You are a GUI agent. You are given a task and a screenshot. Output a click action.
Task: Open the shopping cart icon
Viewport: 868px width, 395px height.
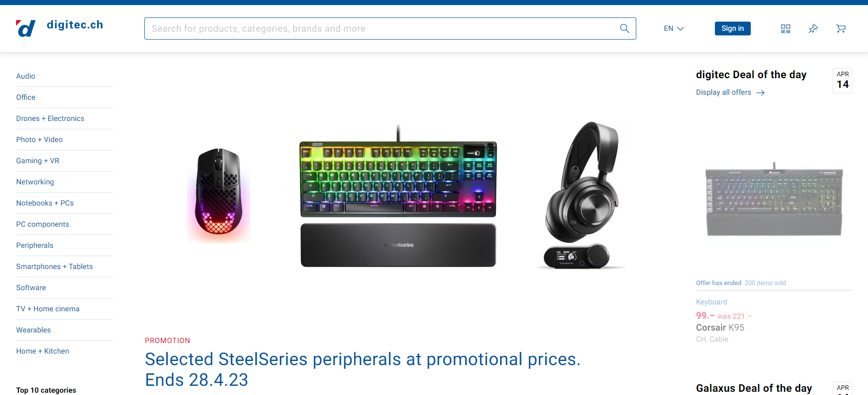click(841, 29)
